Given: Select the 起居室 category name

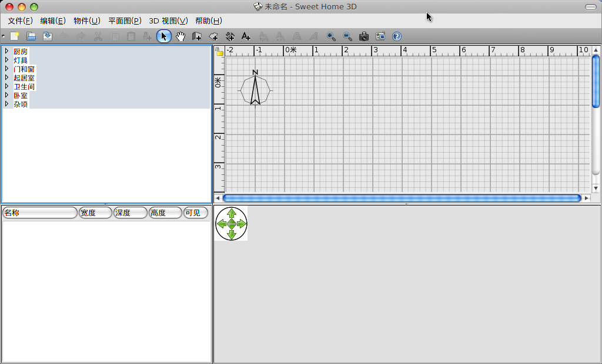Looking at the screenshot, I should (x=24, y=78).
